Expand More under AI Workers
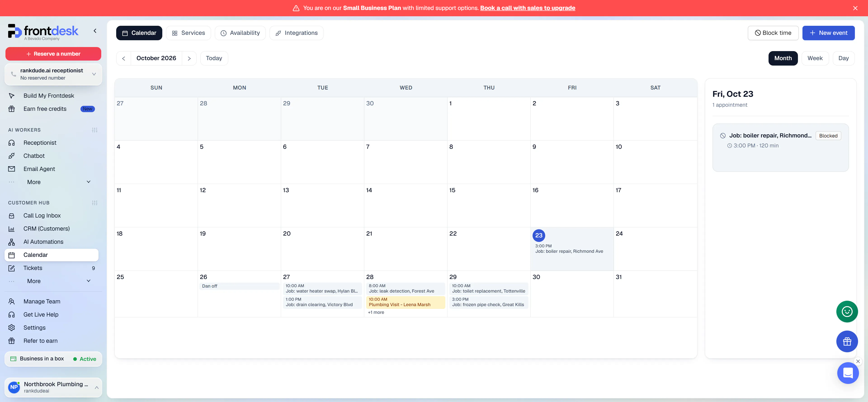The width and height of the screenshot is (868, 402). (x=52, y=182)
